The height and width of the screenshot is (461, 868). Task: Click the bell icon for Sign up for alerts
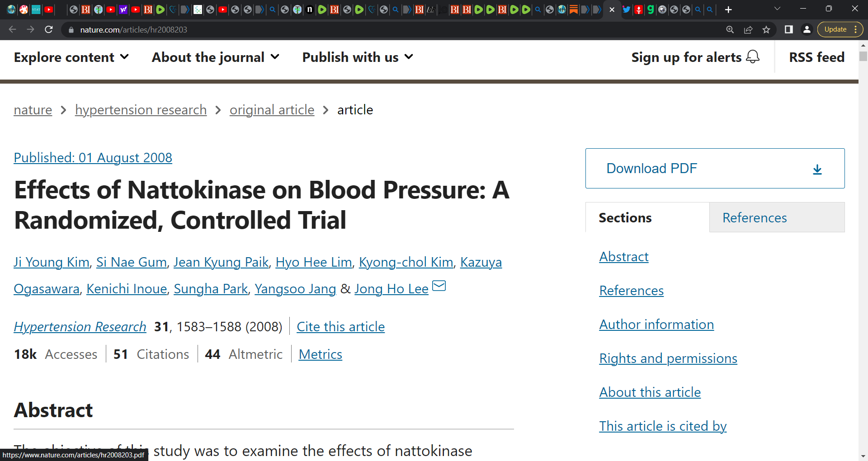753,57
